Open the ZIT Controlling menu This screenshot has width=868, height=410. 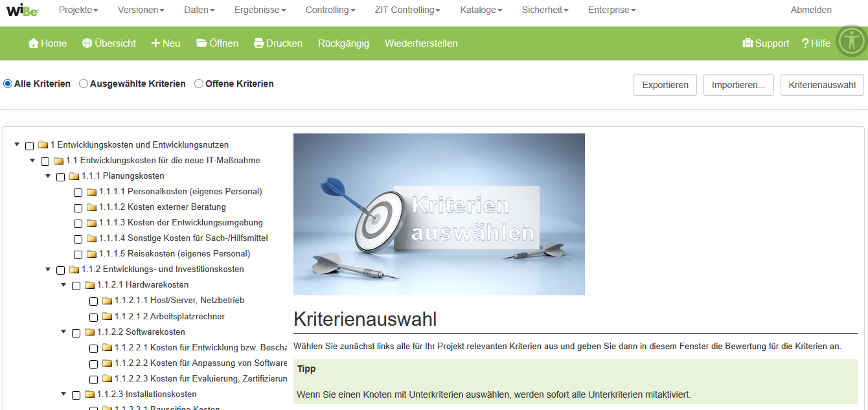407,10
